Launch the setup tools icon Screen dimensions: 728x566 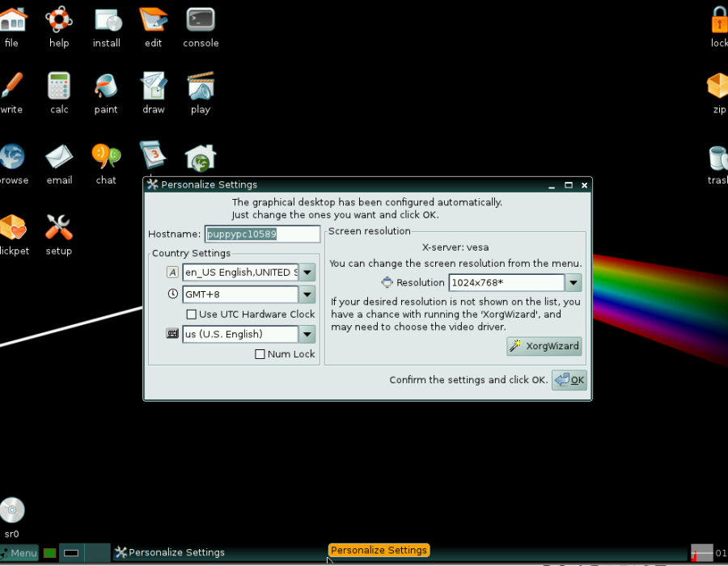[x=59, y=227]
